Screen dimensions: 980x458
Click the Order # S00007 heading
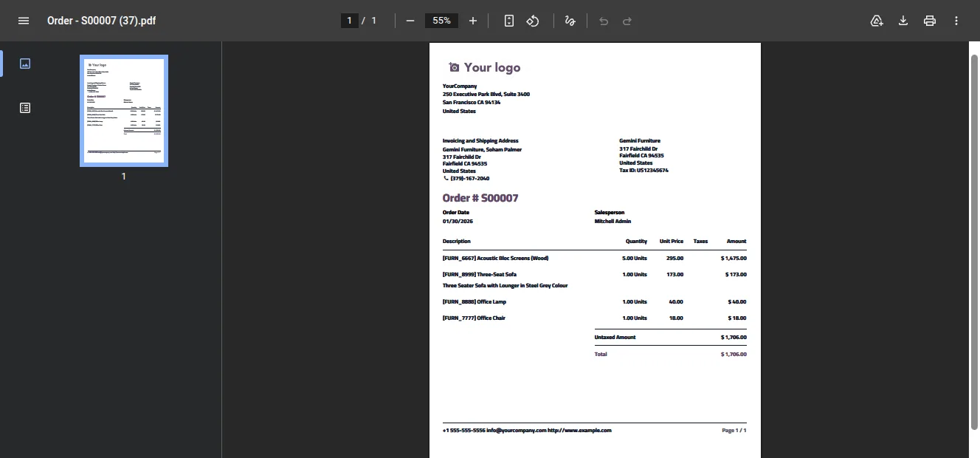click(x=480, y=198)
